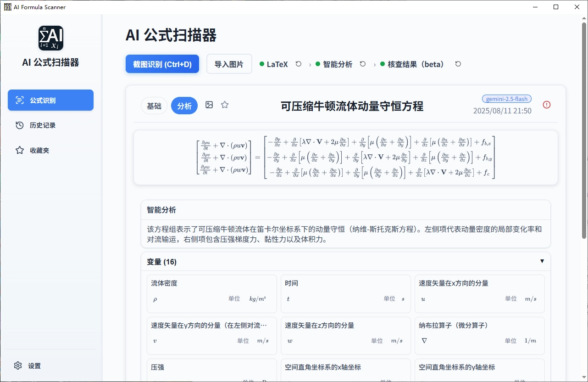Click the 导入图片 button
588x382 pixels.
click(x=229, y=64)
